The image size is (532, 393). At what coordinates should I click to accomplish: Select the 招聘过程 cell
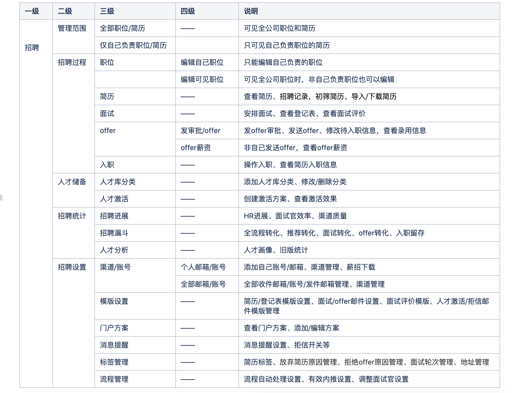pyautogui.click(x=74, y=113)
